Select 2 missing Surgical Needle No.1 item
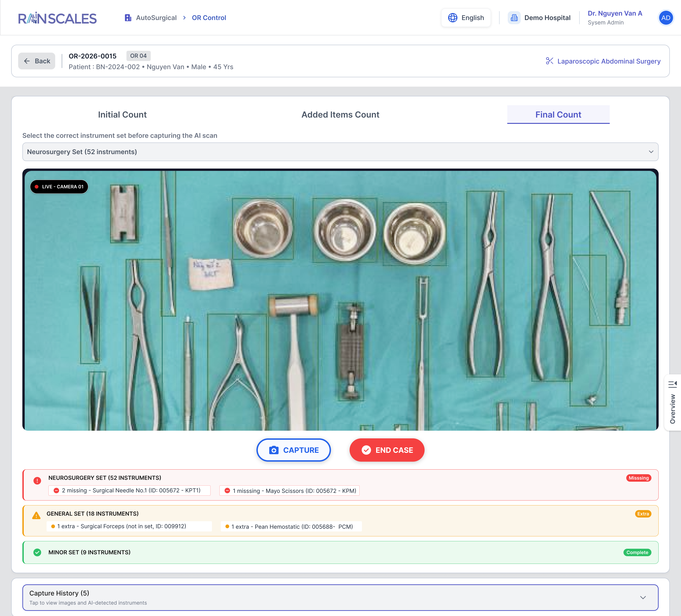 (129, 491)
